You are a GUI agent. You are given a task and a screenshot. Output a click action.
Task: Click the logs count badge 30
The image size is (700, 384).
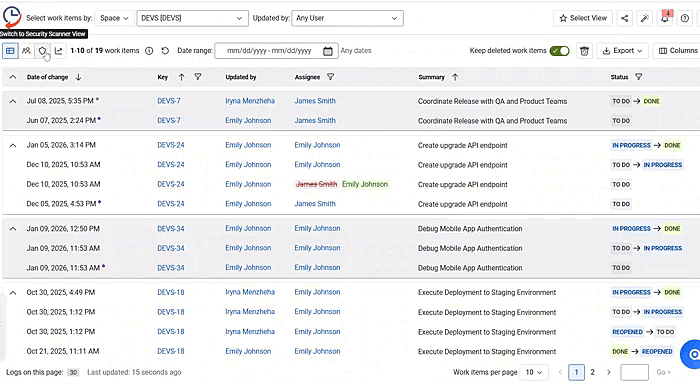[x=73, y=373]
